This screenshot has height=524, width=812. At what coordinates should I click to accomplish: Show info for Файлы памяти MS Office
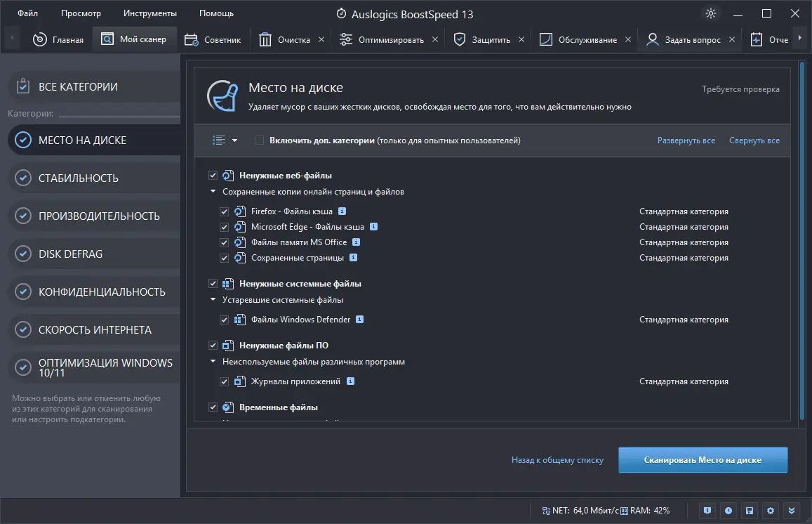pyautogui.click(x=357, y=242)
